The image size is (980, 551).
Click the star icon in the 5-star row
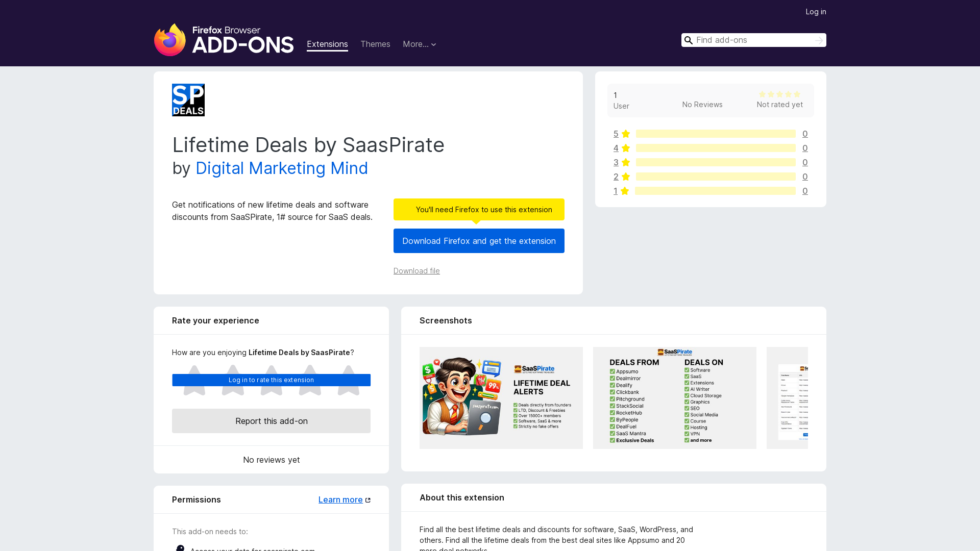tap(626, 134)
